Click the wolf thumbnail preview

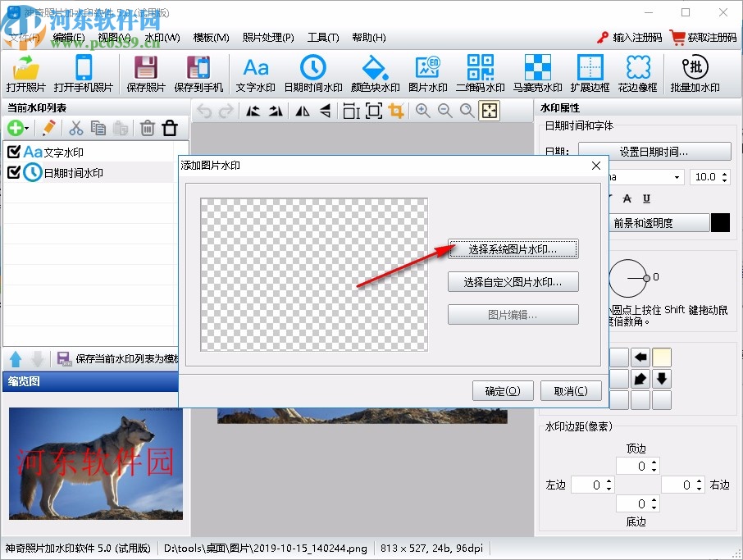96,463
